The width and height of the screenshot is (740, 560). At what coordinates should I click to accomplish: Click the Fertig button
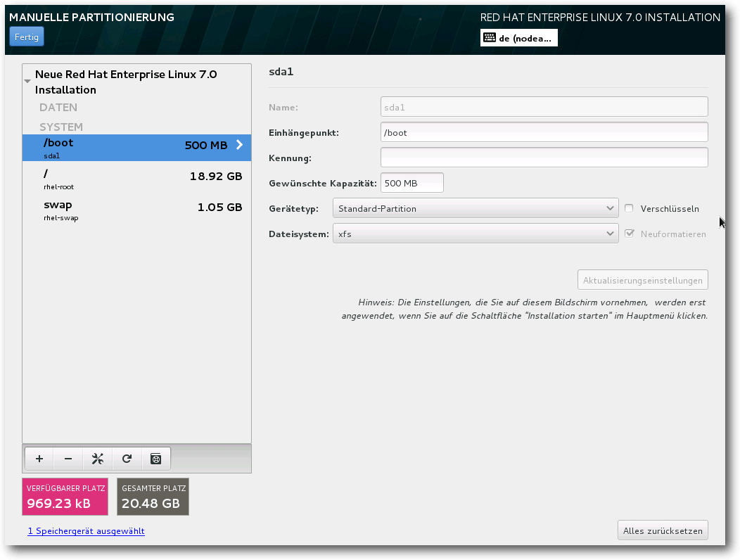27,37
